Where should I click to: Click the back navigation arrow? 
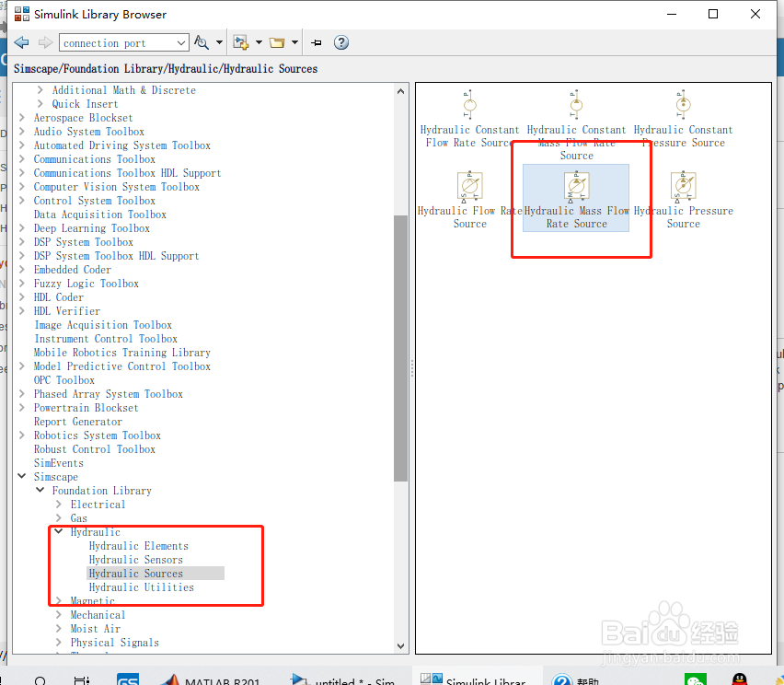click(21, 42)
